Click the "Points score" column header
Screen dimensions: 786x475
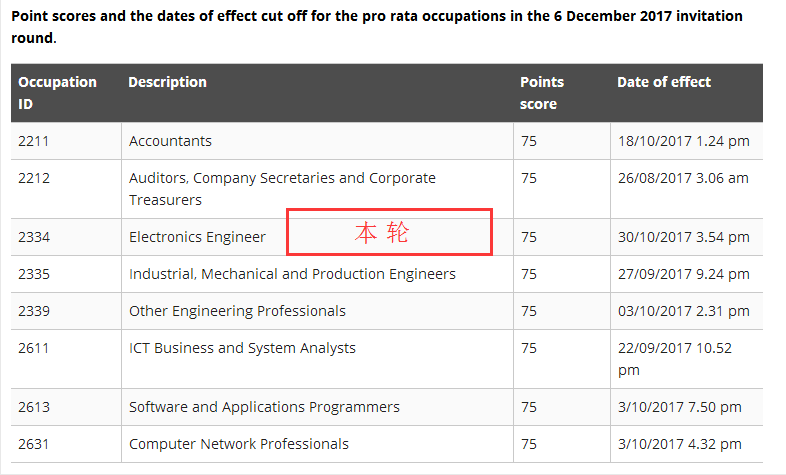(541, 93)
